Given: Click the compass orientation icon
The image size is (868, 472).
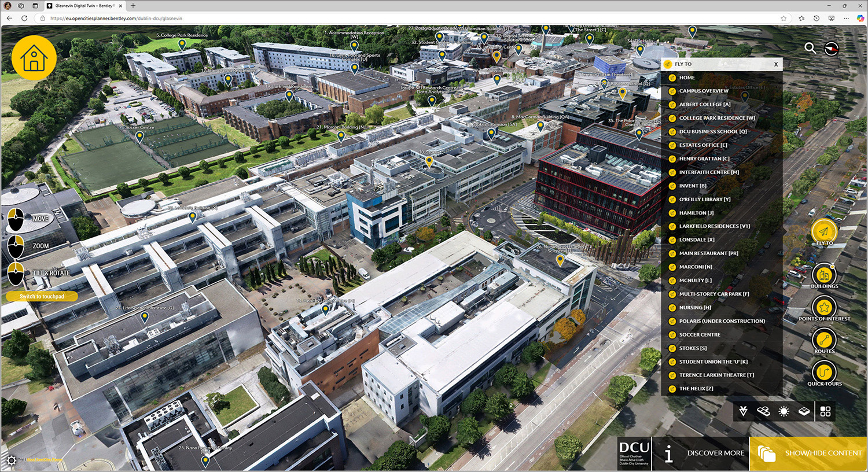Looking at the screenshot, I should point(832,49).
